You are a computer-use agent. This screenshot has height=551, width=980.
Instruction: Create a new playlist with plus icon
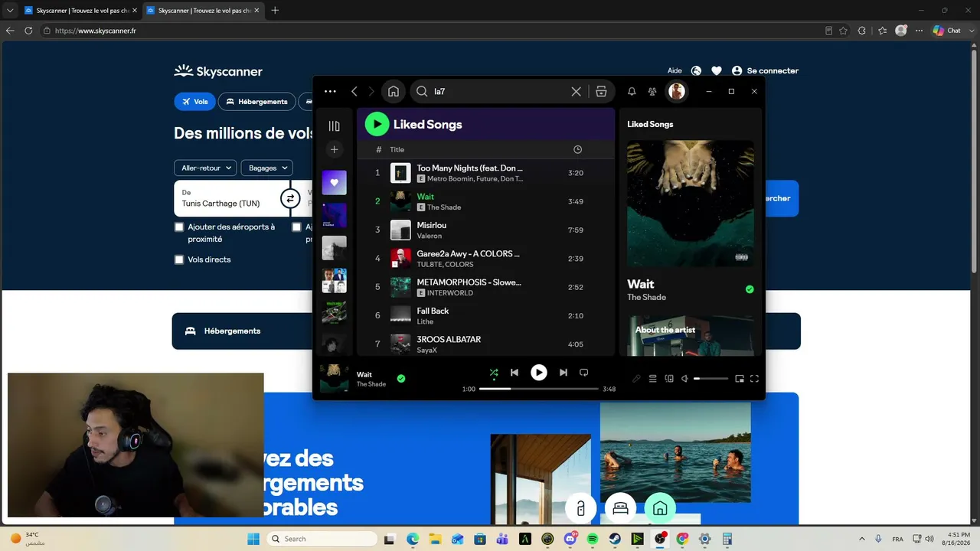coord(335,150)
